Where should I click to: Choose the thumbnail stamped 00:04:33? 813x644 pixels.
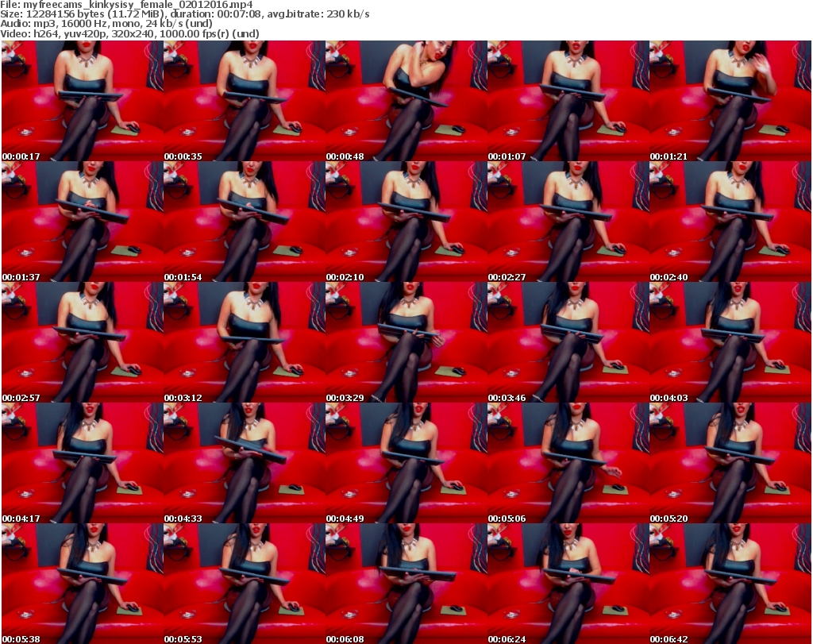point(245,463)
